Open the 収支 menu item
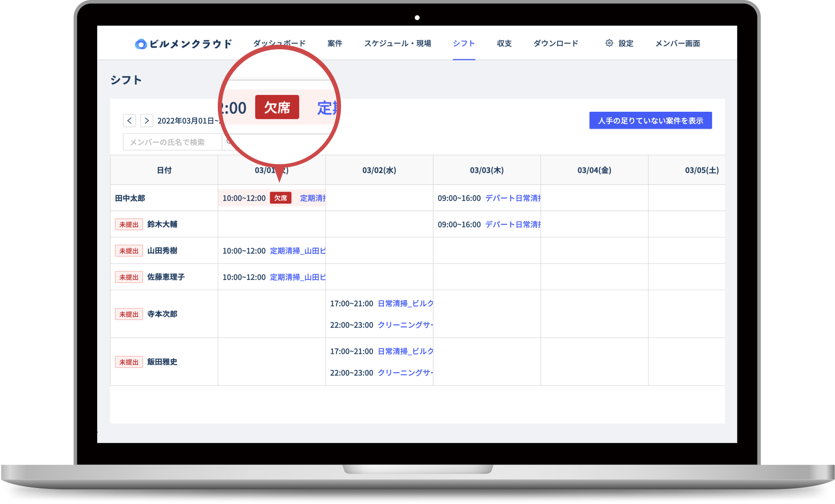The image size is (835, 504). tap(504, 43)
